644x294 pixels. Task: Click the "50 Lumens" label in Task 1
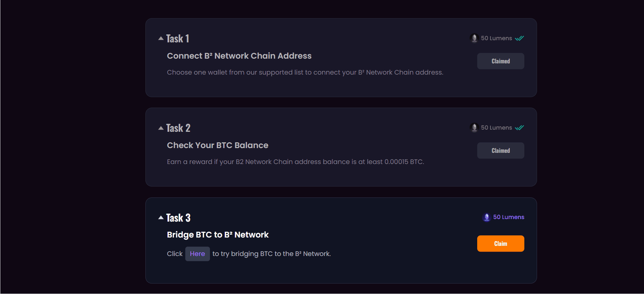(496, 38)
